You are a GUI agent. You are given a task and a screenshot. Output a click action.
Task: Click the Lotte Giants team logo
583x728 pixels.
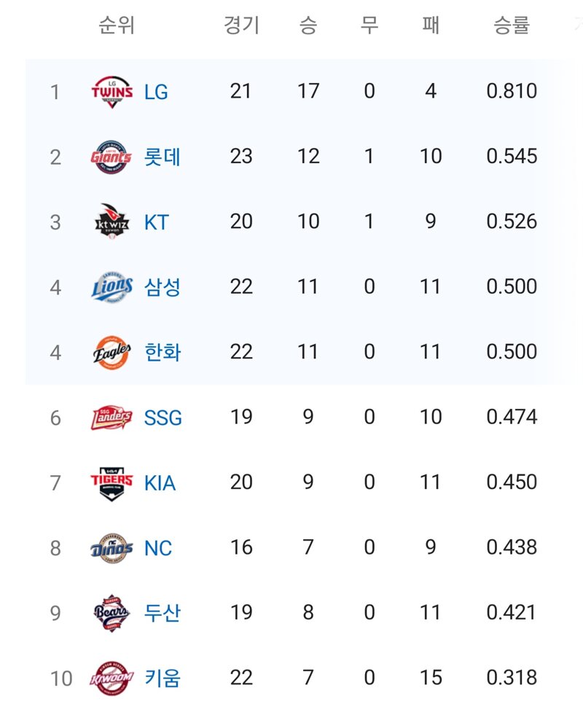tap(111, 157)
